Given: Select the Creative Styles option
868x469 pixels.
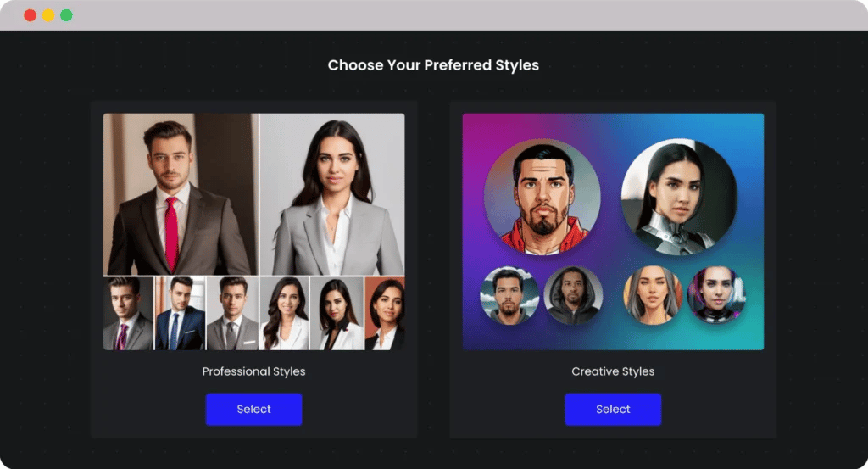Looking at the screenshot, I should coord(613,409).
